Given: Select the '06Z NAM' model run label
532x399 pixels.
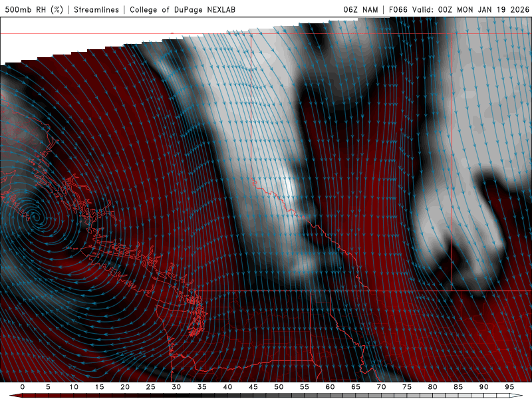Looking at the screenshot, I should pos(360,9).
